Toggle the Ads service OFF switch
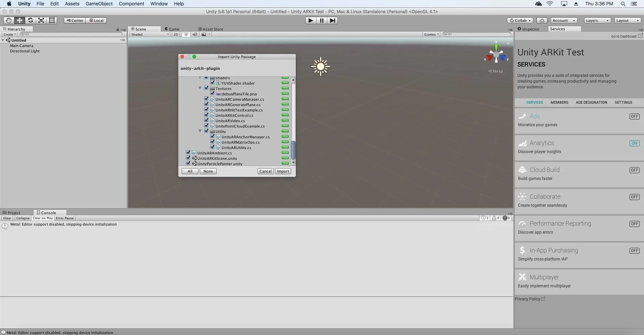This screenshot has width=644, height=335. [634, 116]
